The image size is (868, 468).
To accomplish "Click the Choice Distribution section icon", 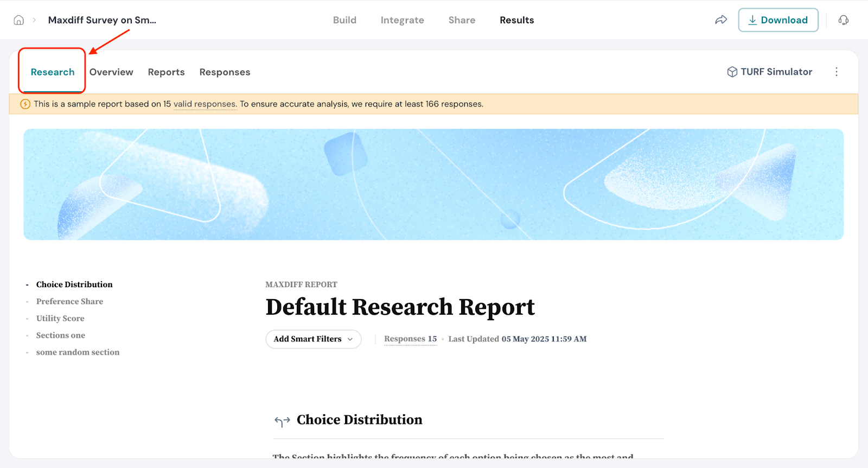I will pyautogui.click(x=282, y=421).
